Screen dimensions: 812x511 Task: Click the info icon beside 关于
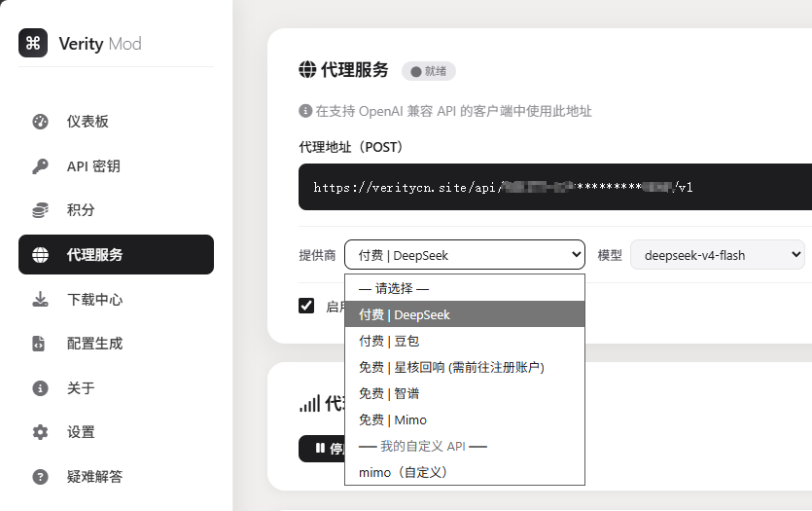[40, 388]
